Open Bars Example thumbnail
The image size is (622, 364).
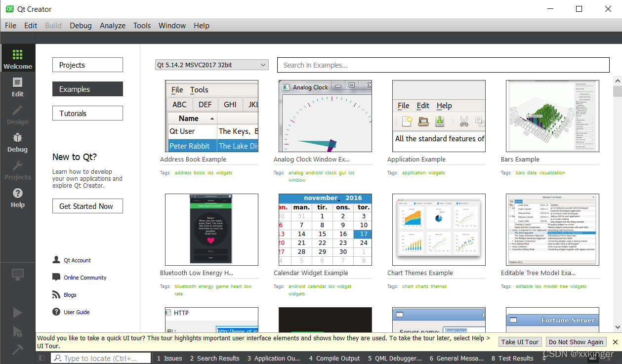click(x=552, y=116)
